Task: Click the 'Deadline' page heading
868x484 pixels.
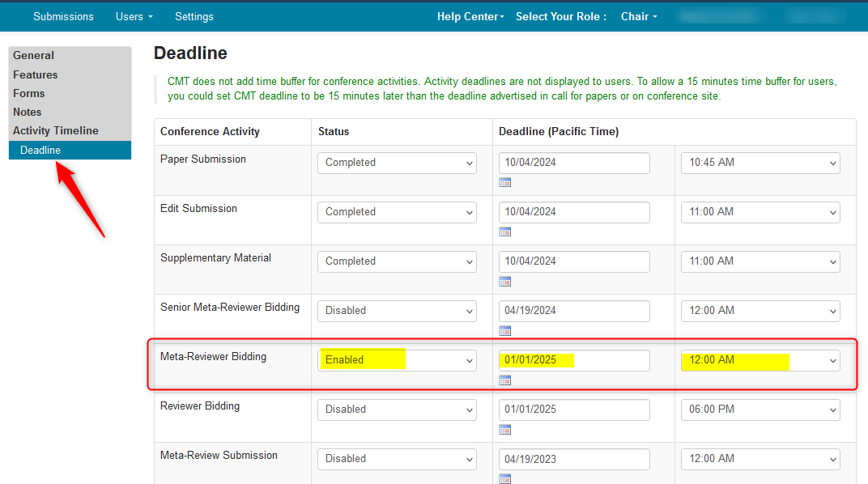Action: [190, 53]
